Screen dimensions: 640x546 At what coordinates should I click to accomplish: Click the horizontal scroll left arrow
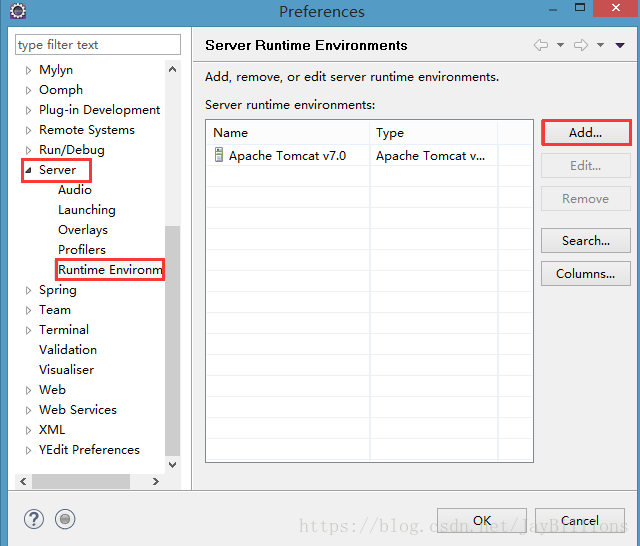pyautogui.click(x=23, y=482)
